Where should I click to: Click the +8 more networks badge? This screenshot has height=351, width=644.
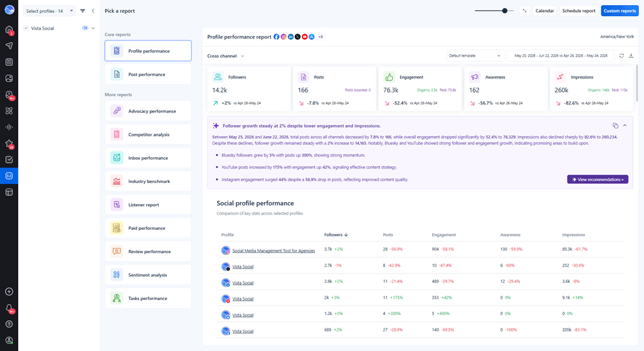(x=321, y=37)
